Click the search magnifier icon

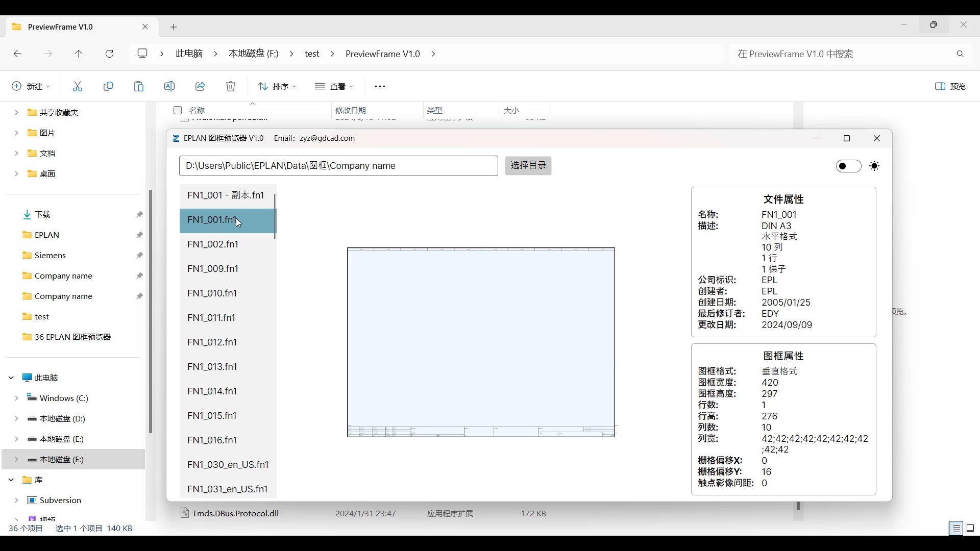coord(961,54)
